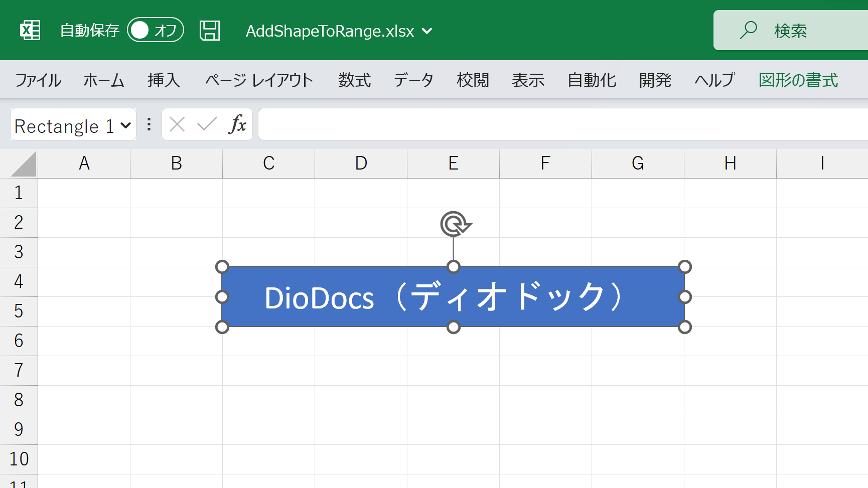Click the Save floppy disk icon
The image size is (868, 488).
tap(210, 31)
